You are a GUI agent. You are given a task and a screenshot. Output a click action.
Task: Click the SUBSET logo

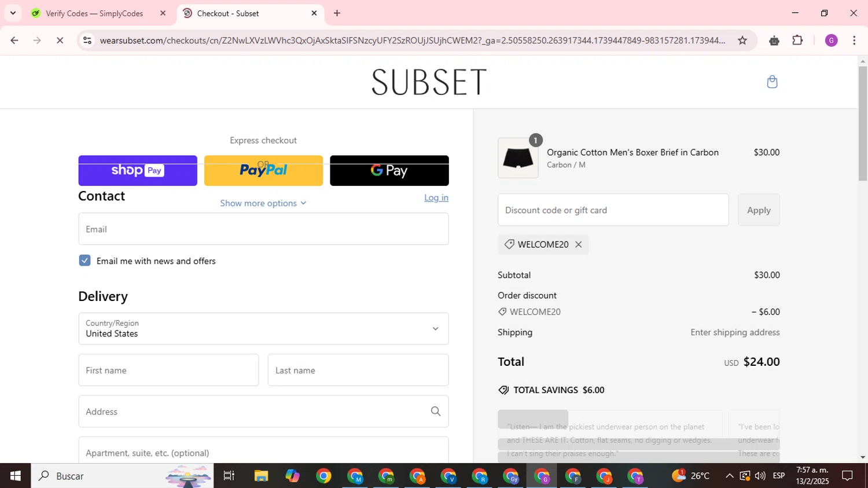coord(429,82)
